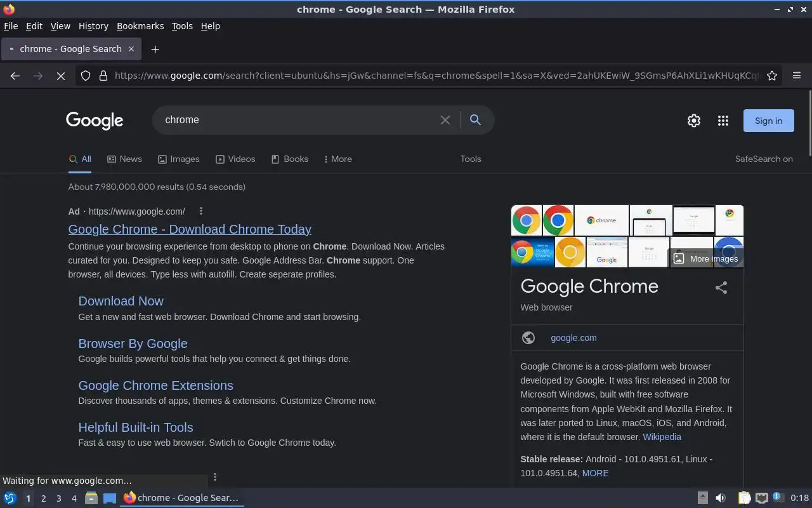Open the removable media tray icon

703,498
